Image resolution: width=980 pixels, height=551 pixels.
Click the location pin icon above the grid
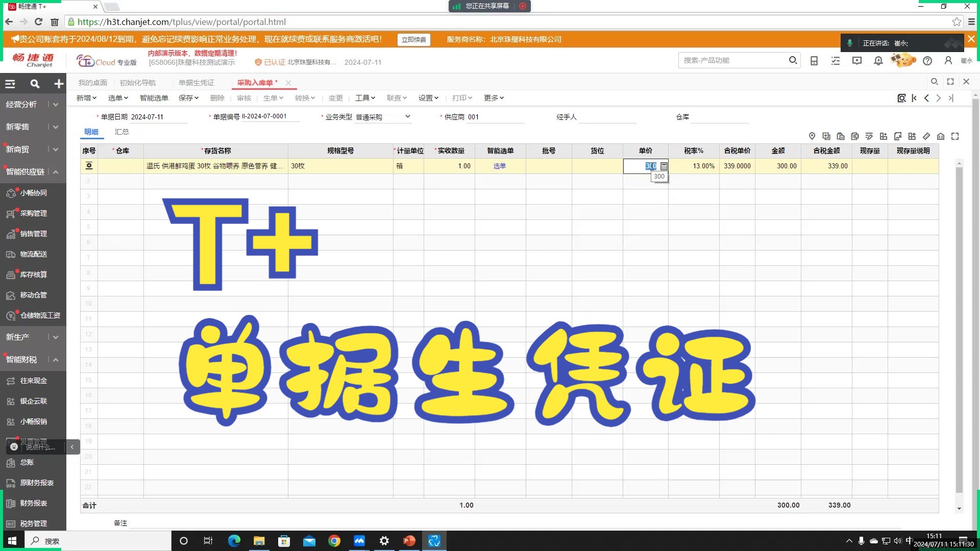pos(812,136)
